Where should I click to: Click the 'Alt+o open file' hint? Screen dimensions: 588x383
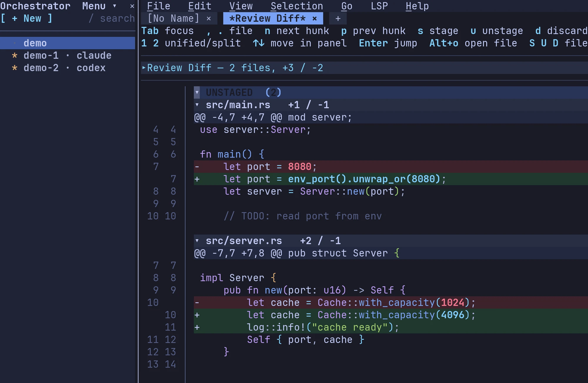473,43
